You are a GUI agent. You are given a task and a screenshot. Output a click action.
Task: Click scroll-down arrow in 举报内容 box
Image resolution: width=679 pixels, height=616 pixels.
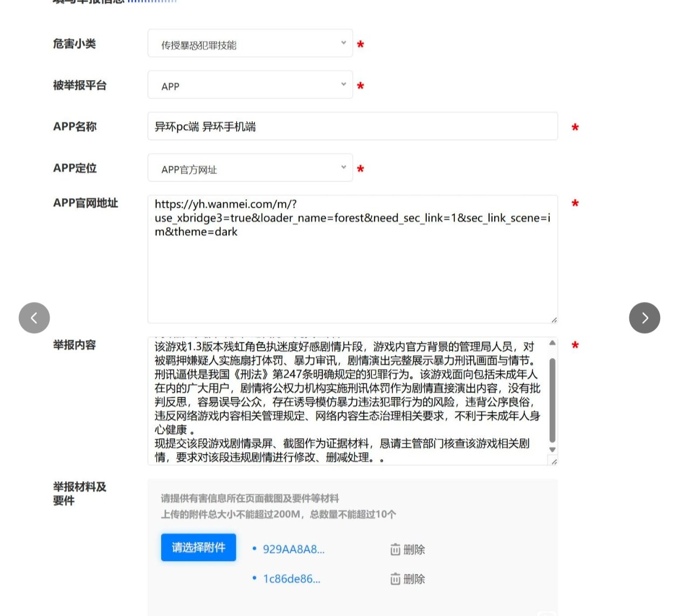tap(552, 450)
